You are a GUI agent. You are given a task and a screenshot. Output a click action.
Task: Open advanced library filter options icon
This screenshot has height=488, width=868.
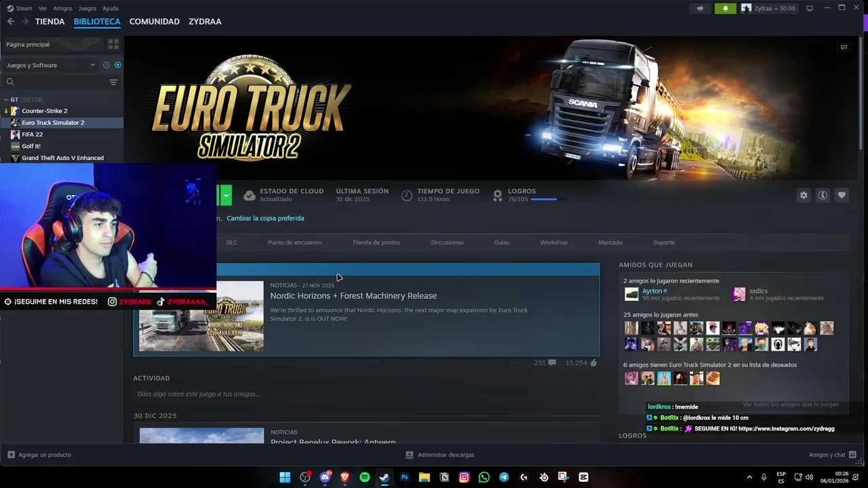113,82
